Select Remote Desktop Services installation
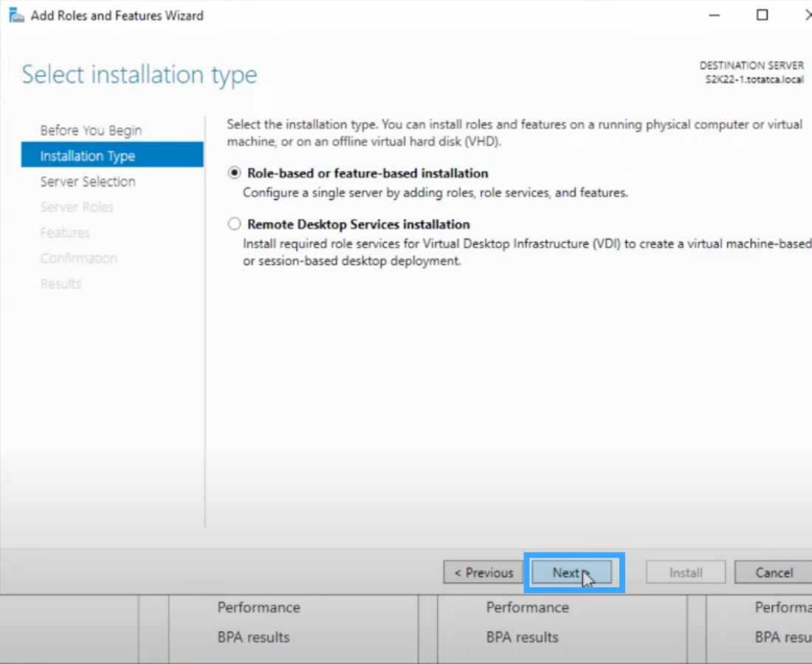 pyautogui.click(x=234, y=224)
